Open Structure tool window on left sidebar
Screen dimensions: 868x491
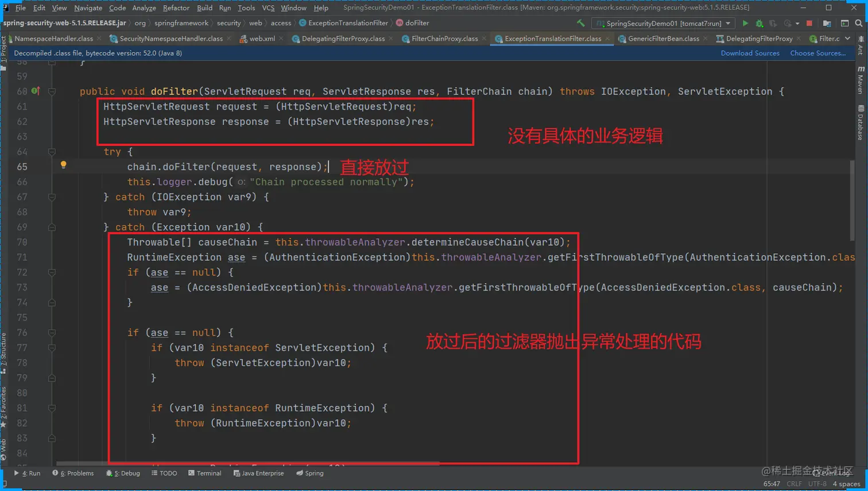[x=3, y=353]
